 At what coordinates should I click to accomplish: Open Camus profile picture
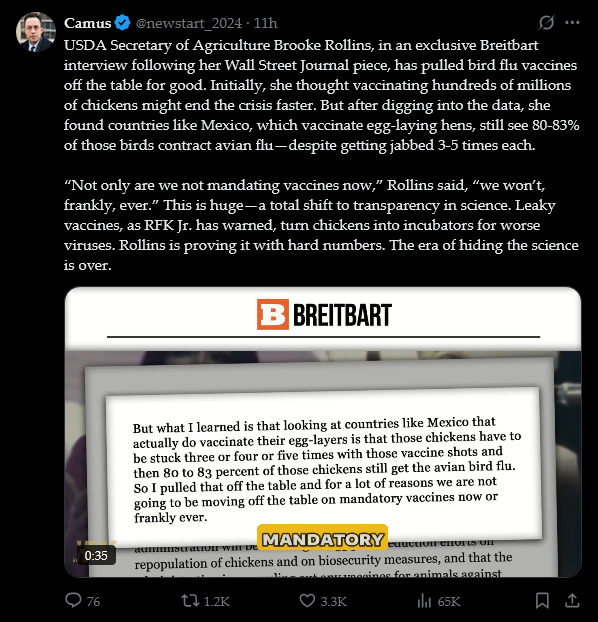pos(35,32)
